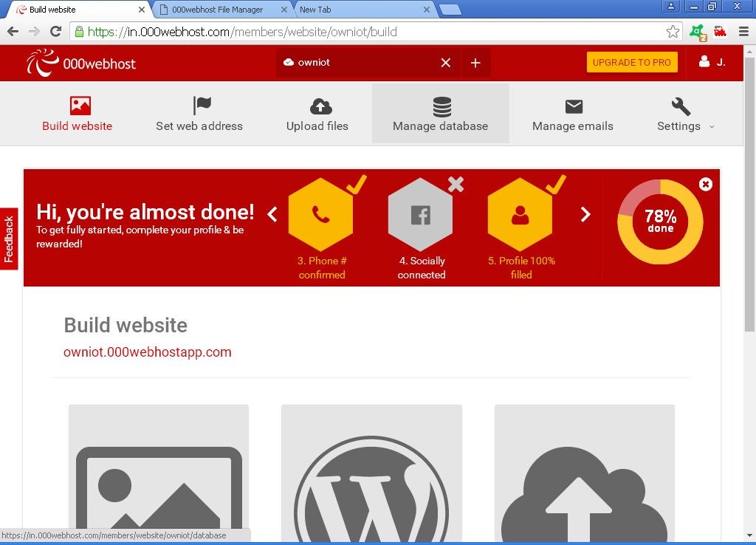This screenshot has height=545, width=756.
Task: Select the WordPress installation thumbnail
Action: pos(371,480)
